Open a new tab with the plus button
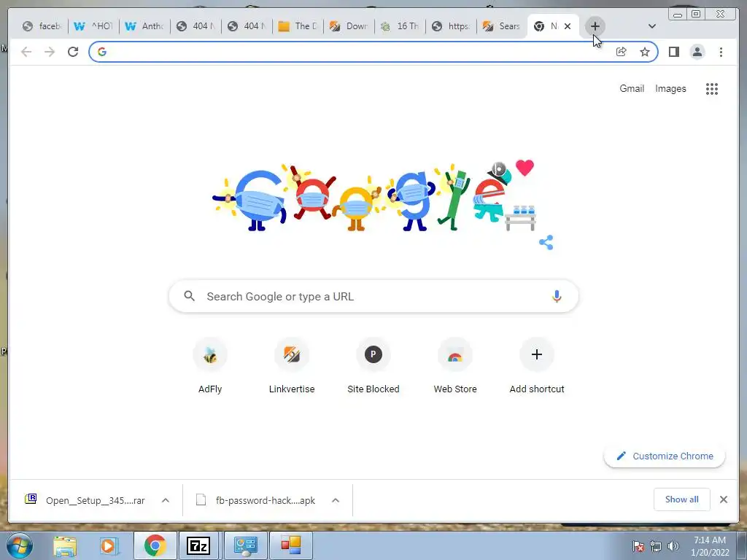 pos(595,26)
